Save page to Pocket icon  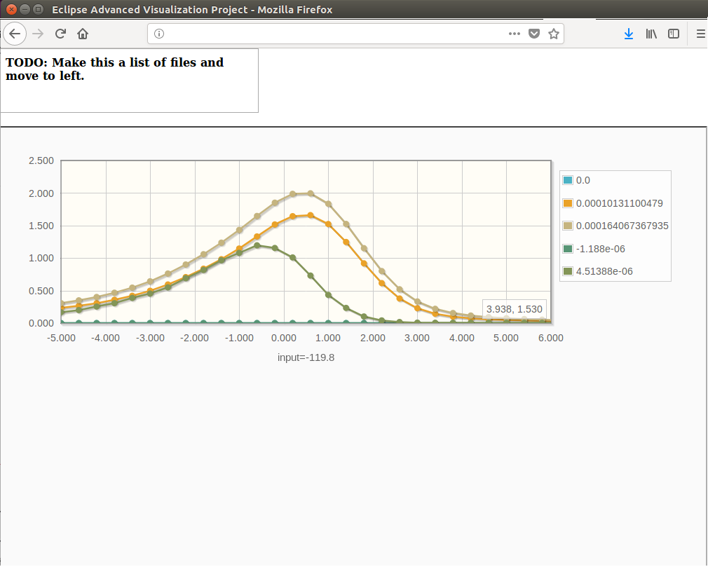(x=533, y=34)
